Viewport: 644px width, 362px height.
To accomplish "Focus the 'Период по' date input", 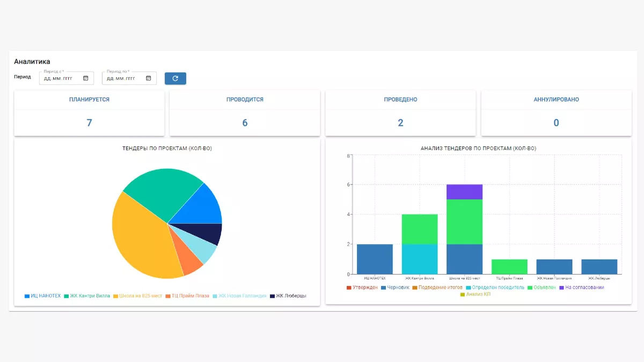I will (129, 78).
